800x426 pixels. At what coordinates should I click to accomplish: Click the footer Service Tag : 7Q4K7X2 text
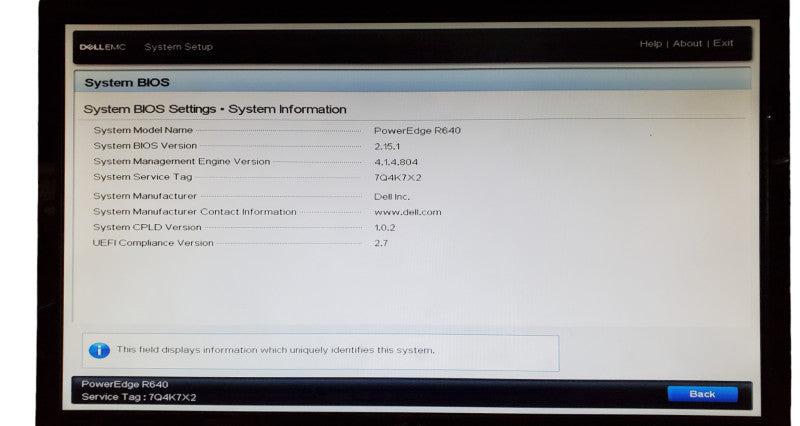point(138,397)
